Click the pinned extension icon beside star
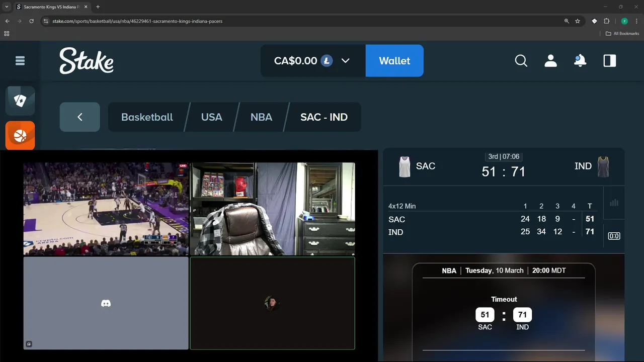 point(594,21)
